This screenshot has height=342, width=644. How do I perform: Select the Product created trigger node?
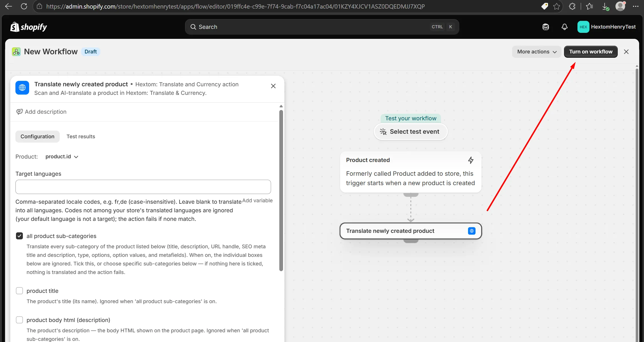411,172
